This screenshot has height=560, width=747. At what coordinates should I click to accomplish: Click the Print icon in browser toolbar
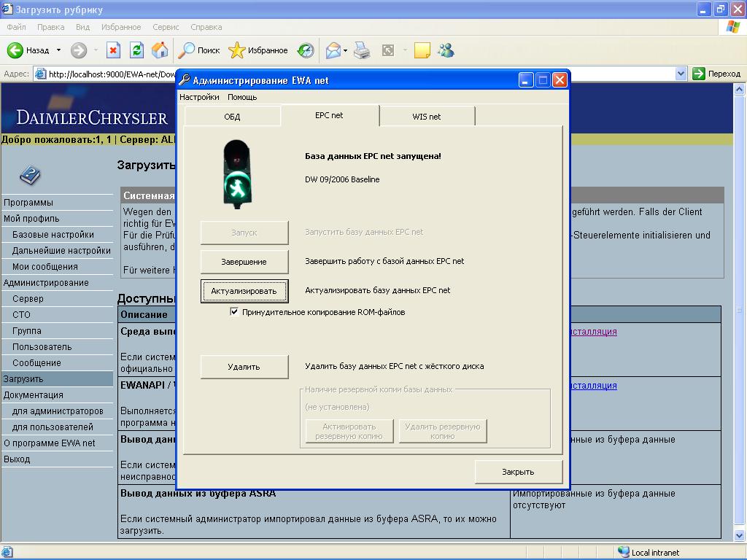362,50
